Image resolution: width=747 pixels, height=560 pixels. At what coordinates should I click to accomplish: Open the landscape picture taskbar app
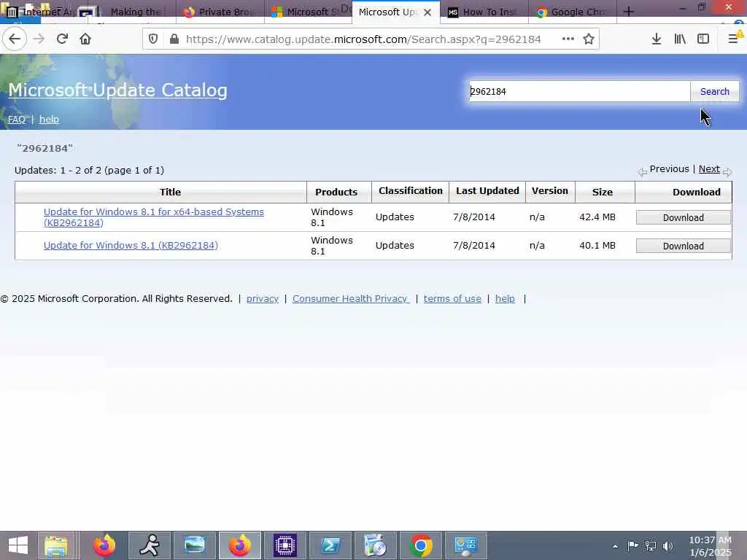pos(194,545)
